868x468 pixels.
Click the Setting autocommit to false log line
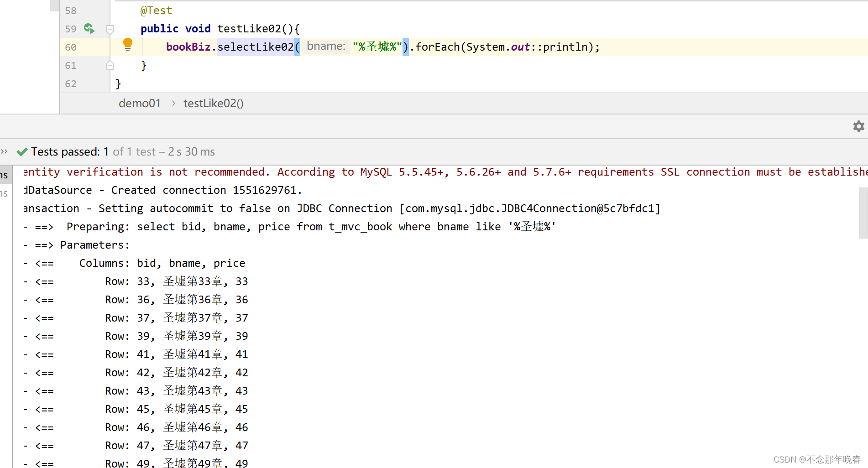click(x=342, y=208)
